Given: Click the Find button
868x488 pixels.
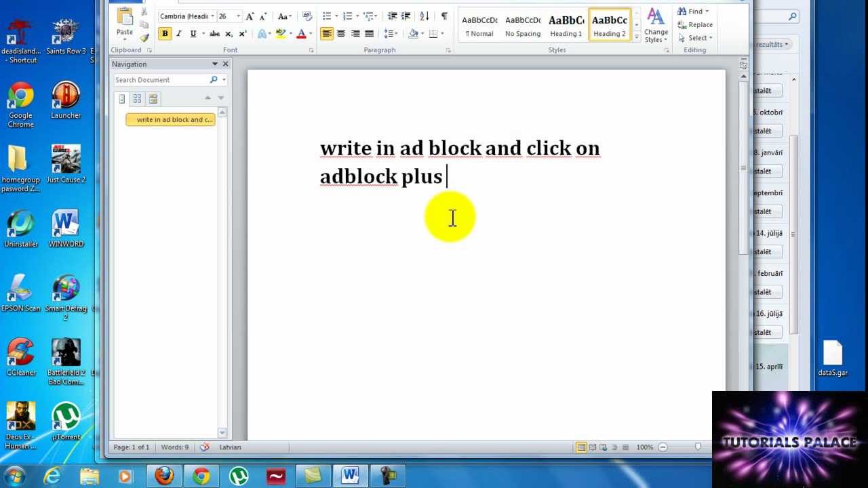Looking at the screenshot, I should pyautogui.click(x=693, y=12).
